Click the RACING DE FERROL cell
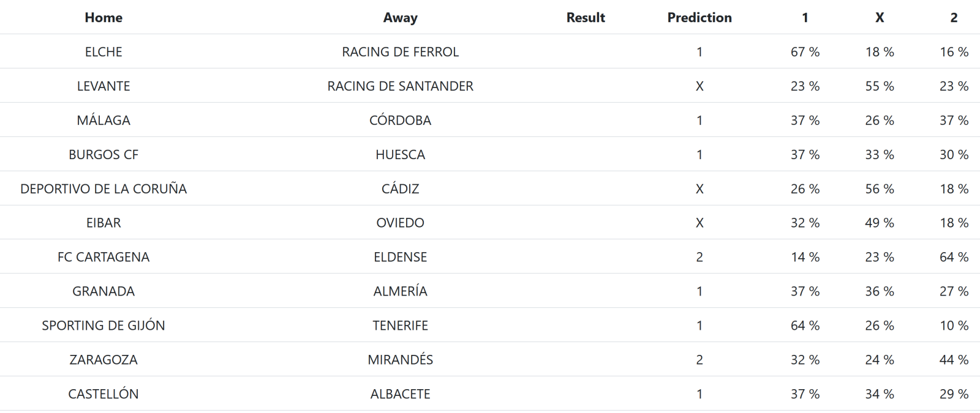 point(400,52)
